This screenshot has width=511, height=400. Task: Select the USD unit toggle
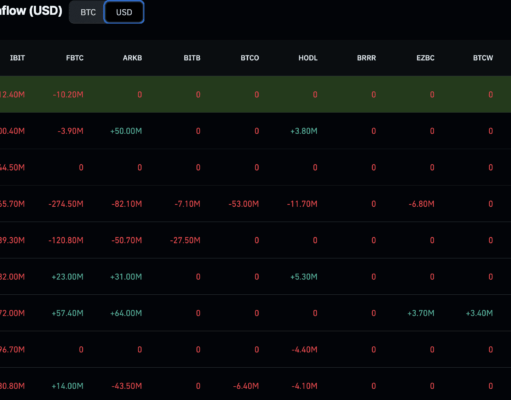[124, 12]
